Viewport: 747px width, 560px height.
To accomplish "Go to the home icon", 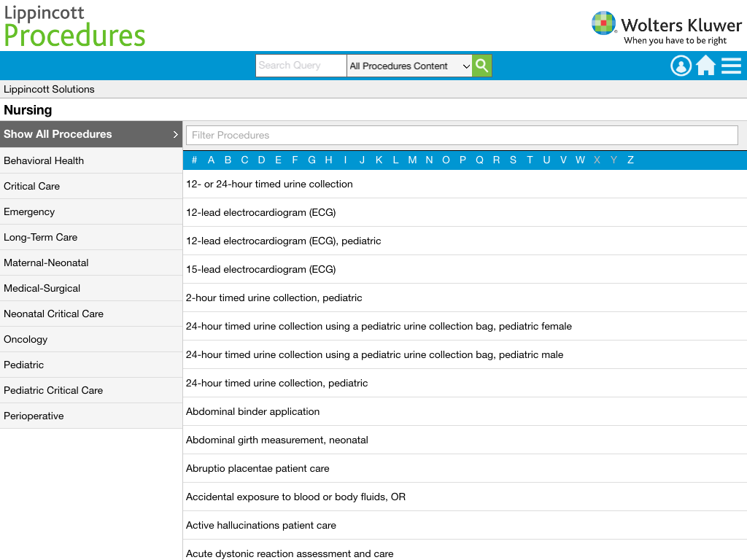I will coord(705,66).
